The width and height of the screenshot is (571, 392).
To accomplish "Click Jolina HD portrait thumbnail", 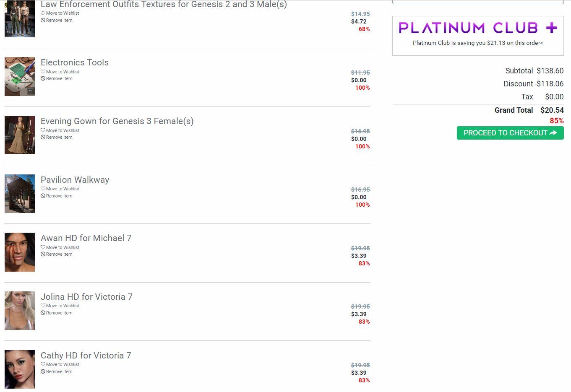I will [20, 311].
